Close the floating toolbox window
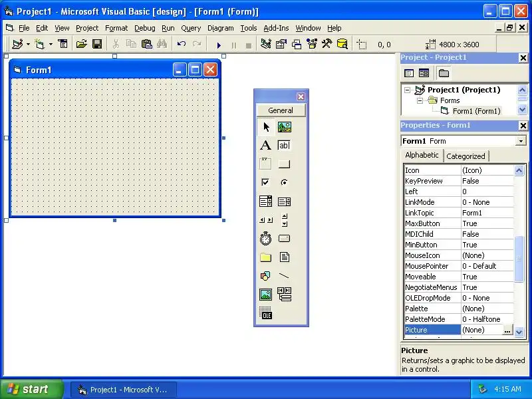Image resolution: width=532 pixels, height=399 pixels. pos(301,97)
